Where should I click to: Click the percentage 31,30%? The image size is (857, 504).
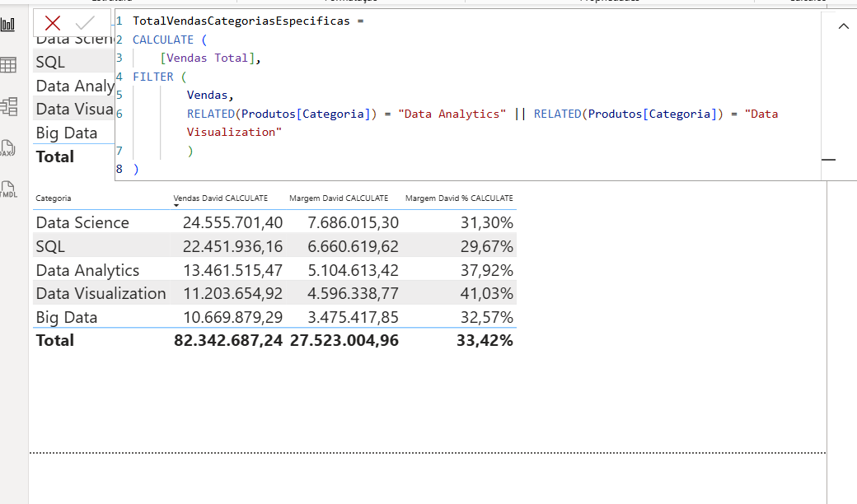click(487, 223)
